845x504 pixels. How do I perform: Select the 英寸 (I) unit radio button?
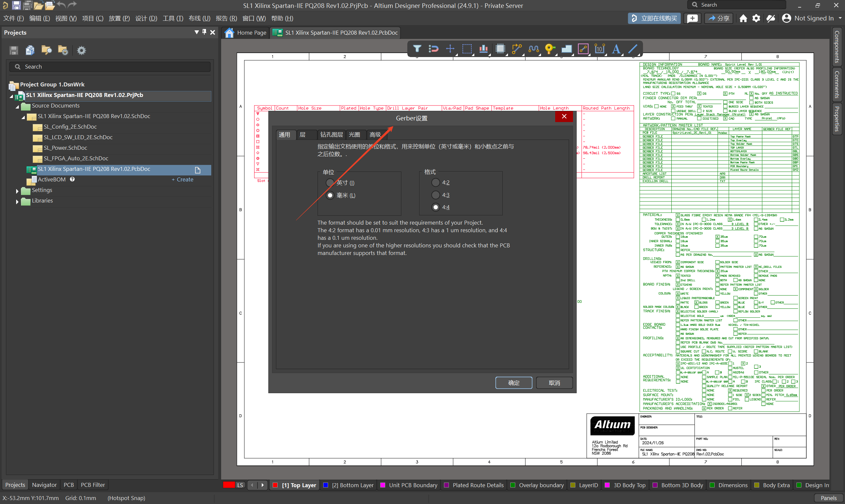pos(330,183)
